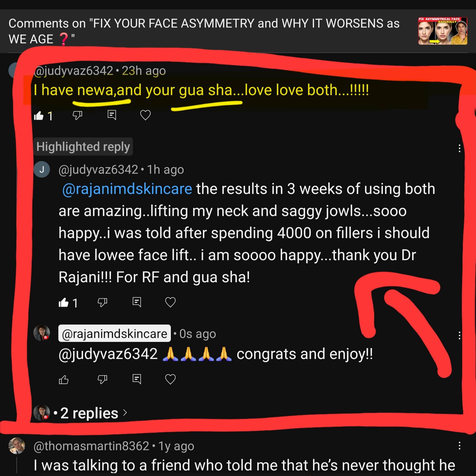Expand the 2 replies thread
Viewport: 476px width, 476px height.
point(89,413)
